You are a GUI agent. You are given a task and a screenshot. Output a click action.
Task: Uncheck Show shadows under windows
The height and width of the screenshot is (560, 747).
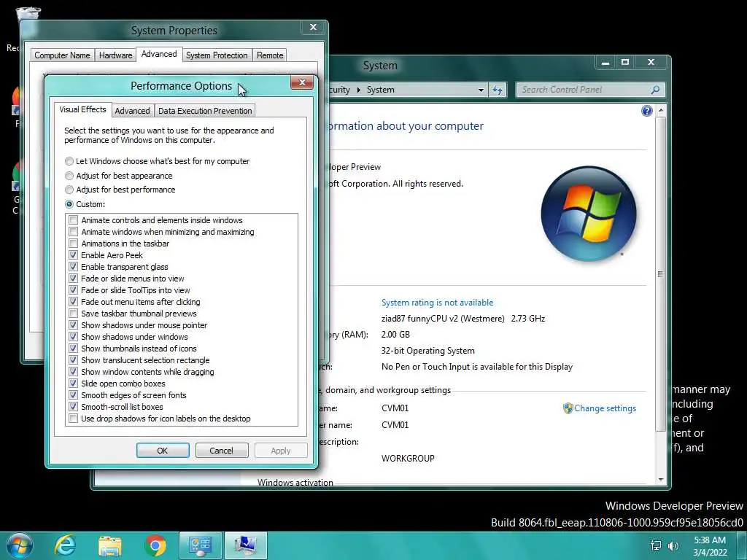(73, 337)
